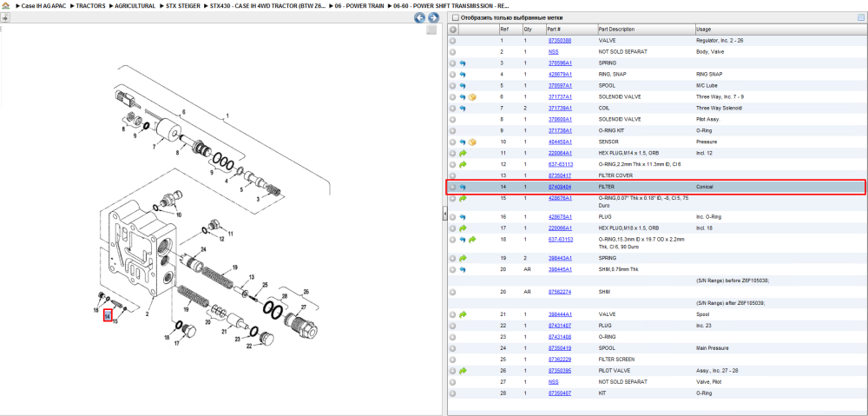Add ref 1 VALVE with plus icon
Viewport: 868px width, 416px height.
pyautogui.click(x=453, y=41)
